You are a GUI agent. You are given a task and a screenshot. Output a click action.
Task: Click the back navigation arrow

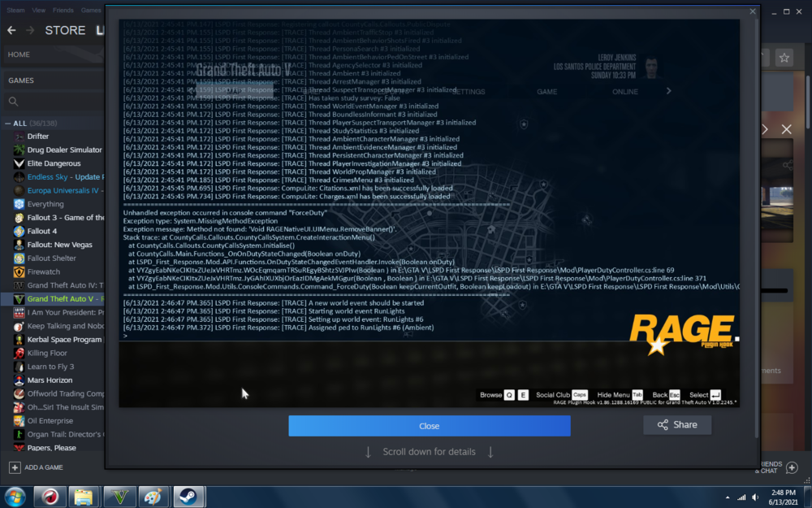pos(11,30)
